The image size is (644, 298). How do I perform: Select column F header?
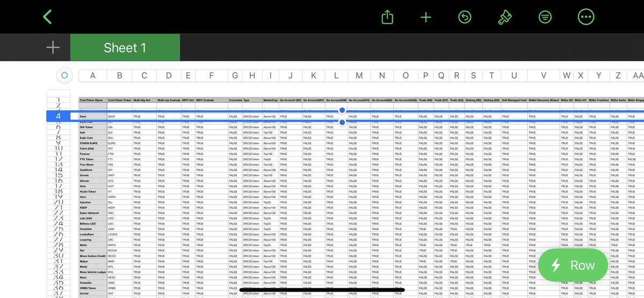tap(212, 75)
